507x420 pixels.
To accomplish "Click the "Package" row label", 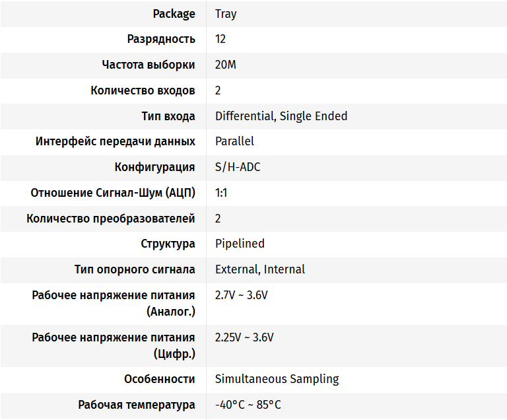I will 174,14.
